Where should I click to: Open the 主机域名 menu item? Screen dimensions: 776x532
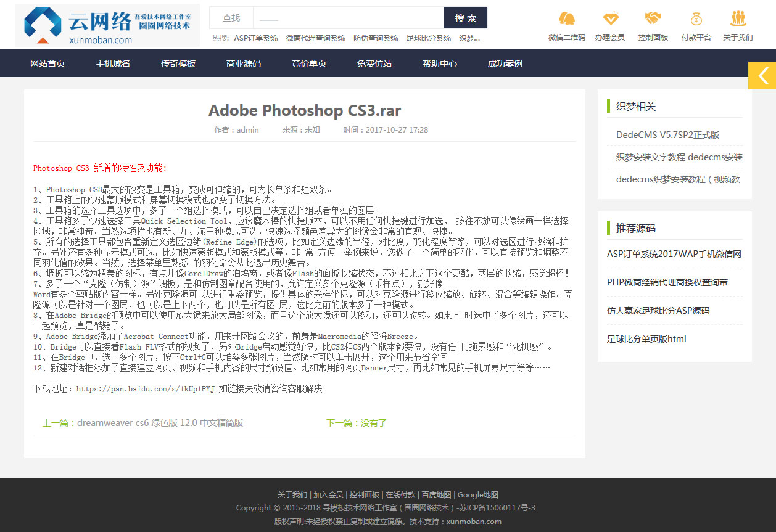tap(113, 63)
